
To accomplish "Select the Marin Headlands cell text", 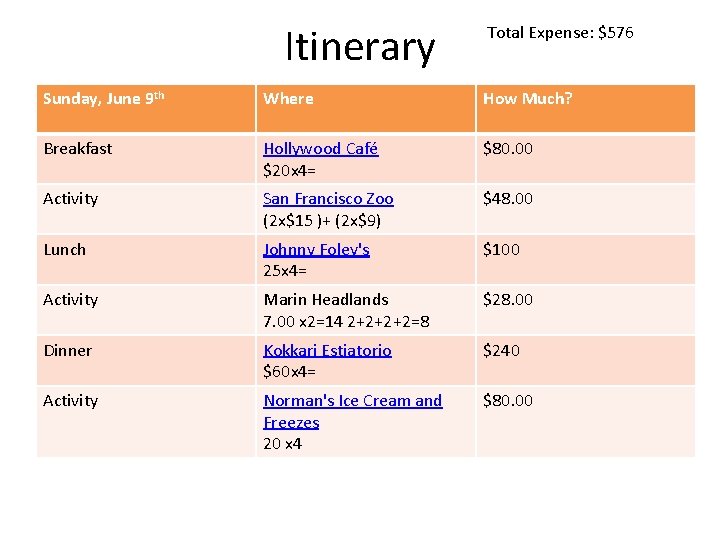I will (x=326, y=300).
